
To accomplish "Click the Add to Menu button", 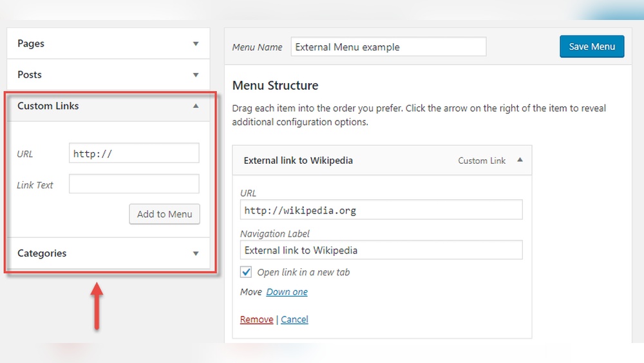I will pyautogui.click(x=164, y=214).
